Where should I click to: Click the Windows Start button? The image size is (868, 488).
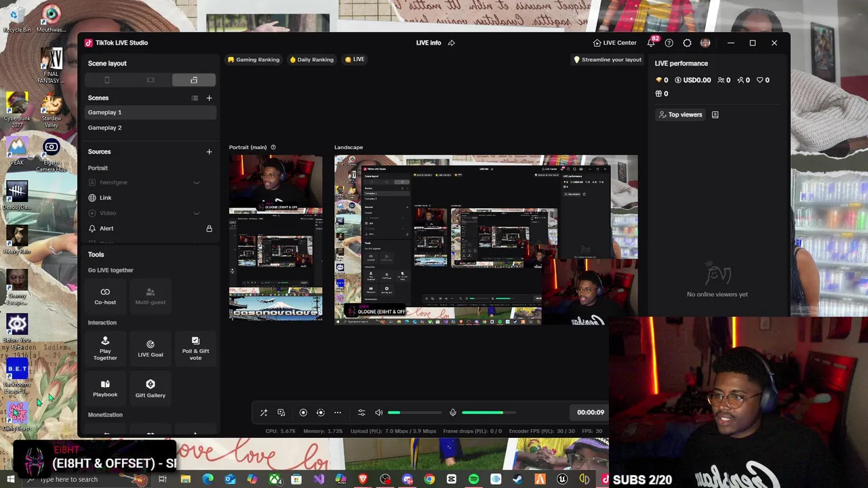10,479
